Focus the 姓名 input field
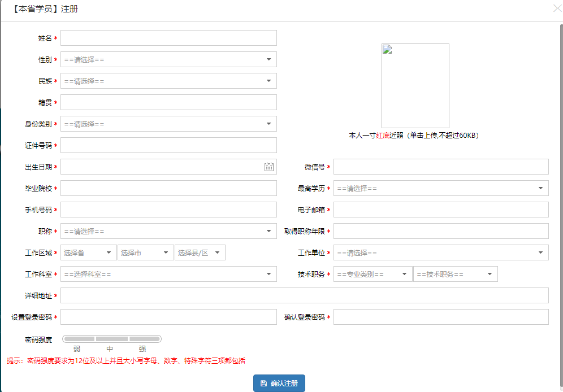The image size is (563, 392). (x=168, y=38)
